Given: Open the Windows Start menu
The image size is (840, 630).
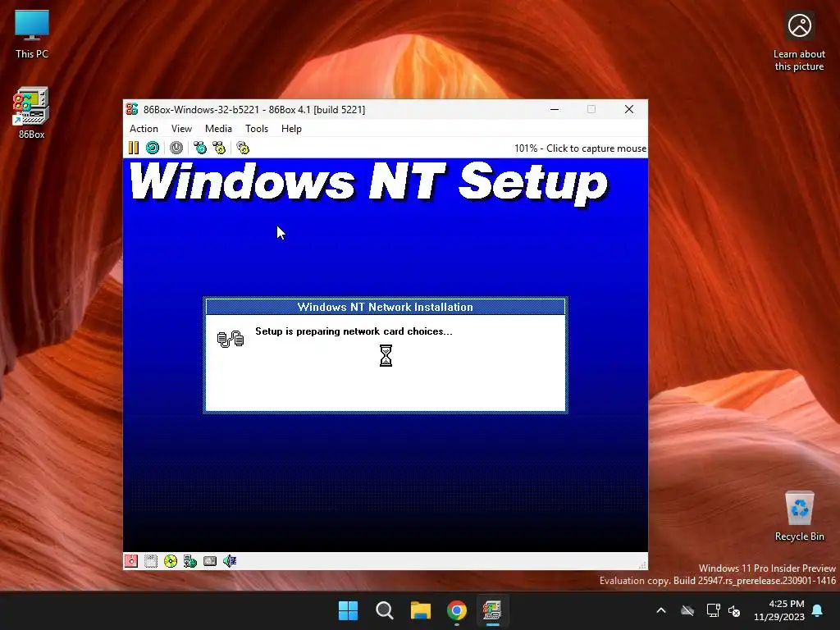Looking at the screenshot, I should (348, 610).
